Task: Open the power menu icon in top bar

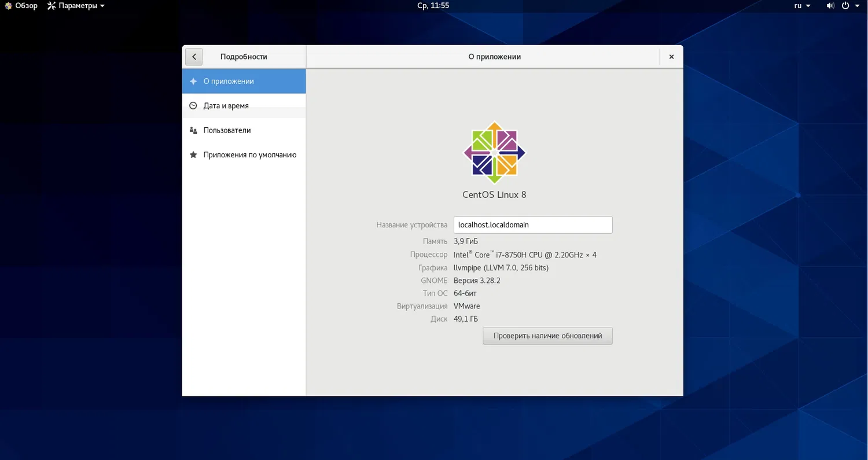Action: pos(845,6)
